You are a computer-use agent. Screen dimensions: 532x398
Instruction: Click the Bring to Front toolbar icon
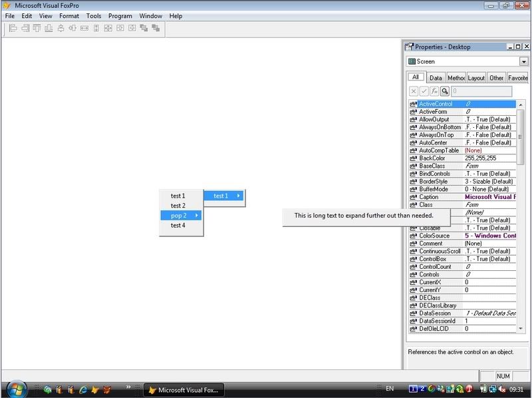coord(144,29)
